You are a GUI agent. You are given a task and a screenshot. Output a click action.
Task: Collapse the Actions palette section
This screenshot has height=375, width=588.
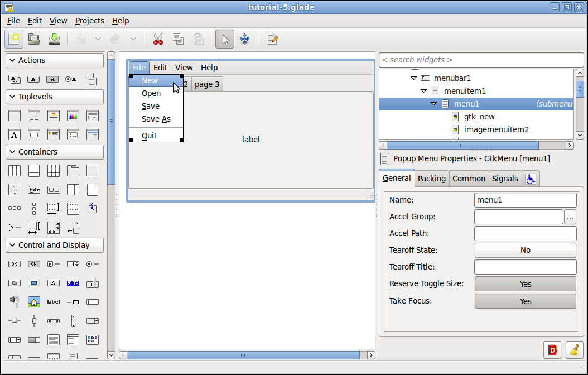[12, 60]
